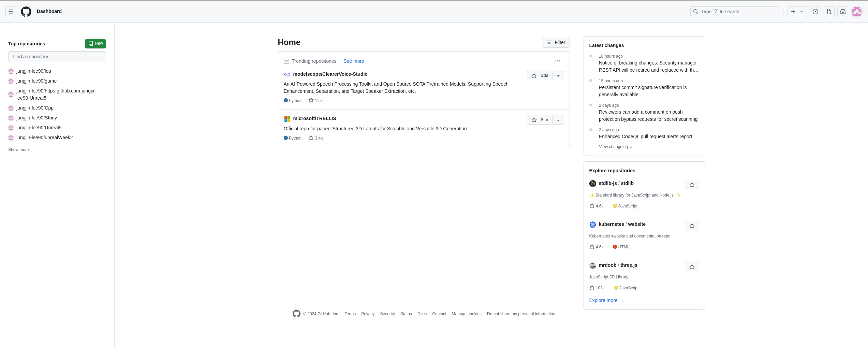Open jungjin-lee90/loa repository
Screen dimensions: 868x347
[34, 71]
